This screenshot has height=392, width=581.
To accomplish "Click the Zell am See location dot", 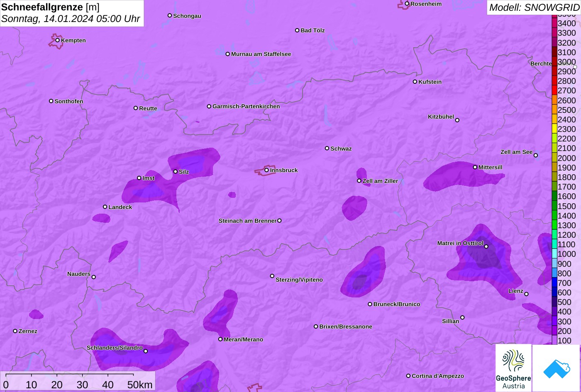I will pyautogui.click(x=536, y=156).
